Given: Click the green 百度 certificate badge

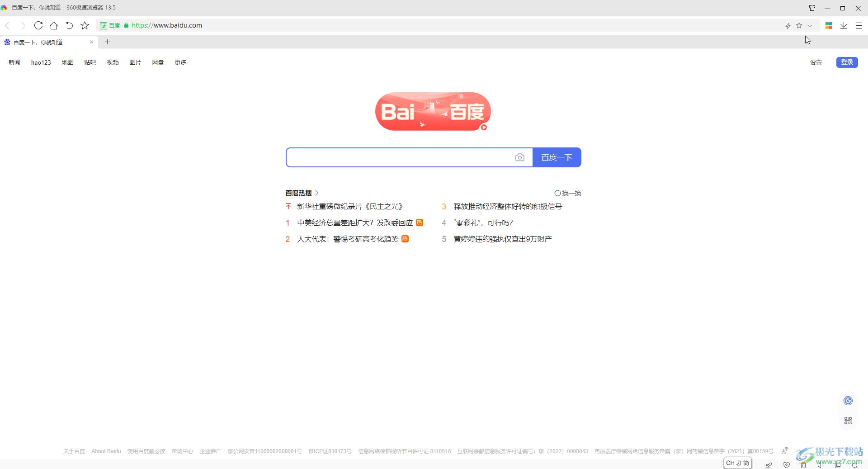Looking at the screenshot, I should click(x=110, y=25).
